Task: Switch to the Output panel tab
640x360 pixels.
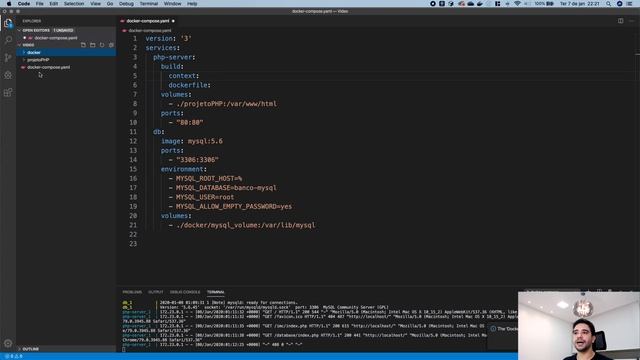Action: [x=156, y=292]
